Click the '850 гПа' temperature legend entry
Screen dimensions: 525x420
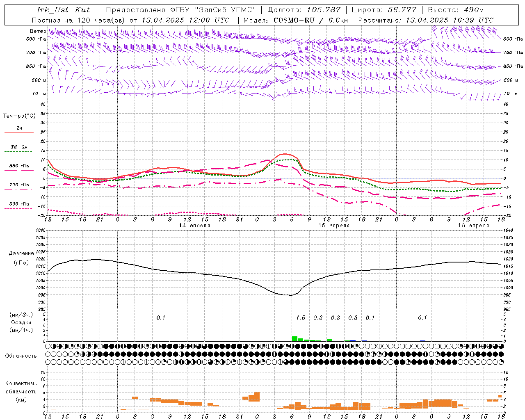coord(19,166)
